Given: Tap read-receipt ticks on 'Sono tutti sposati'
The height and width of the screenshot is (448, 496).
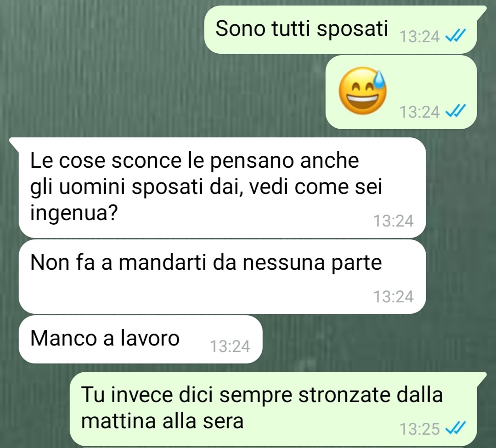Looking at the screenshot, I should [456, 36].
